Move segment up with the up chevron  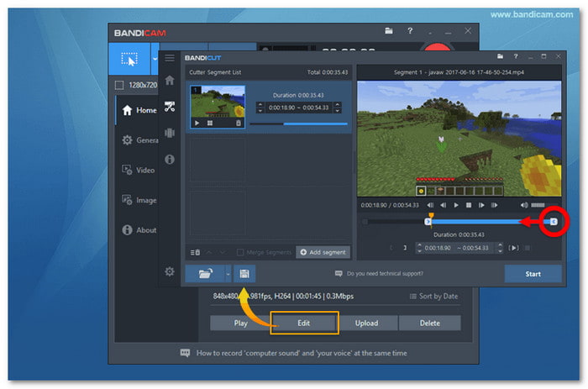click(209, 252)
